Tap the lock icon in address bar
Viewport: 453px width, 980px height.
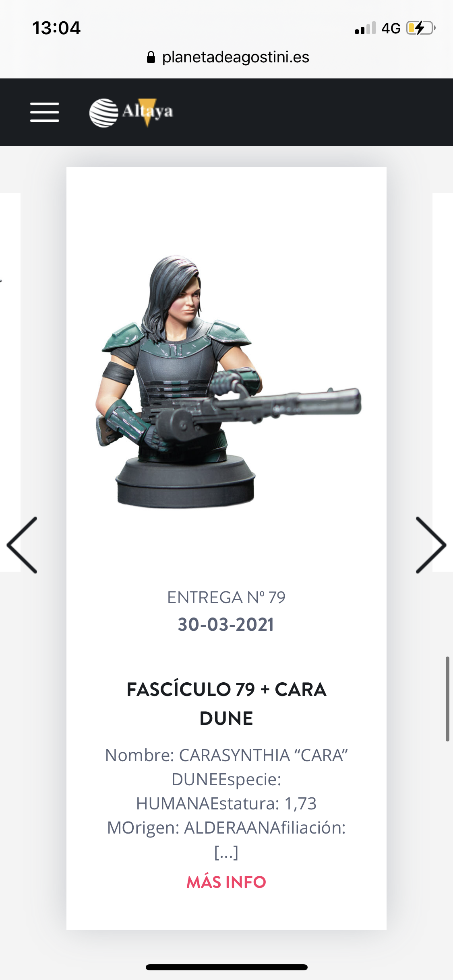(151, 58)
